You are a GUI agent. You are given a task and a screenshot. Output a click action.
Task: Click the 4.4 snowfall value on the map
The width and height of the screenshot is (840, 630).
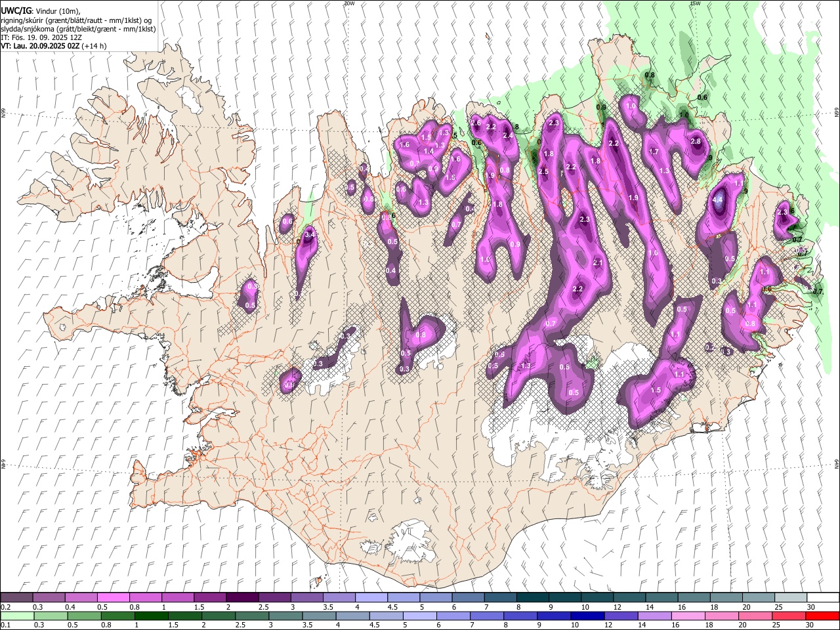718,199
